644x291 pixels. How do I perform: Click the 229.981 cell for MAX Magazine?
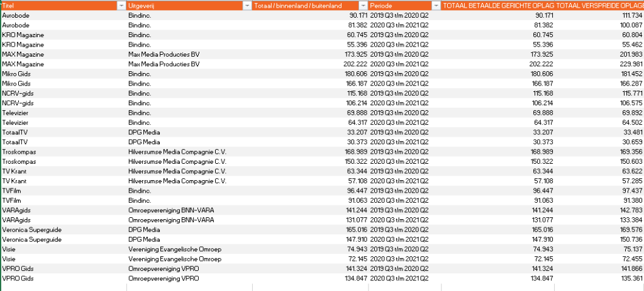(x=599, y=64)
